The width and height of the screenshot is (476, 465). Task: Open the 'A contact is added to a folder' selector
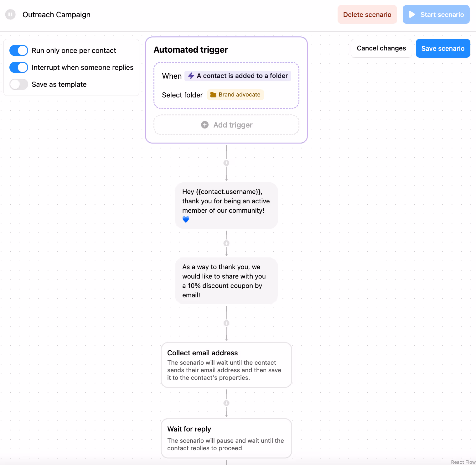coord(237,76)
